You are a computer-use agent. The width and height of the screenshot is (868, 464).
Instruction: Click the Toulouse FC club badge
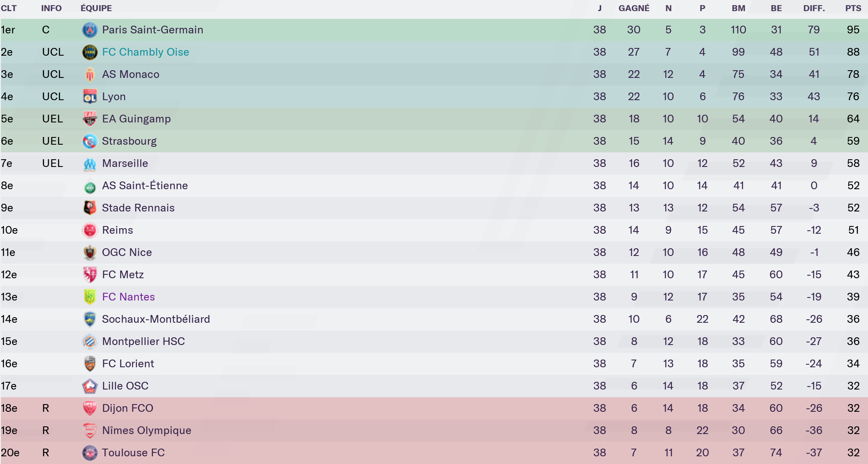(90, 453)
